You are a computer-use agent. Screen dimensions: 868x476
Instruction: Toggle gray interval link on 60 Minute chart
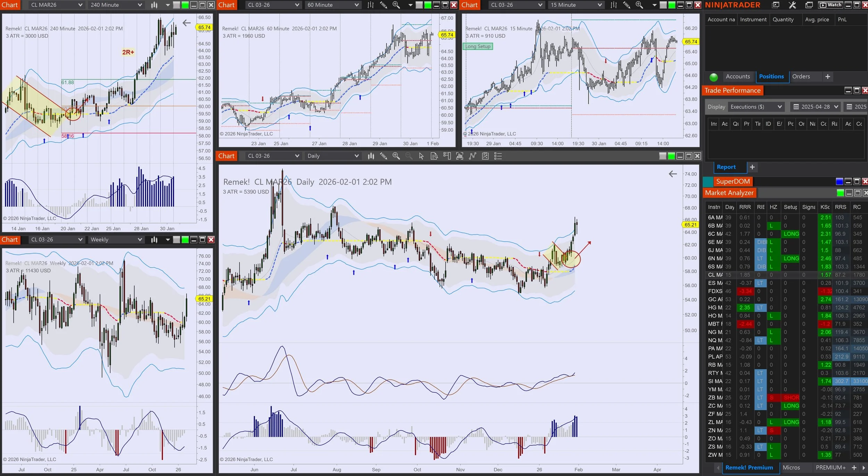click(419, 5)
